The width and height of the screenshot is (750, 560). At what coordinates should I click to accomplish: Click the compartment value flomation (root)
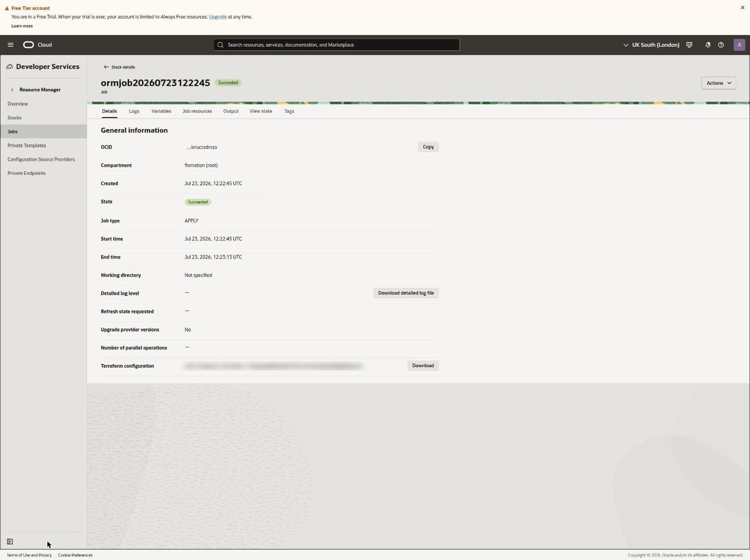click(201, 165)
